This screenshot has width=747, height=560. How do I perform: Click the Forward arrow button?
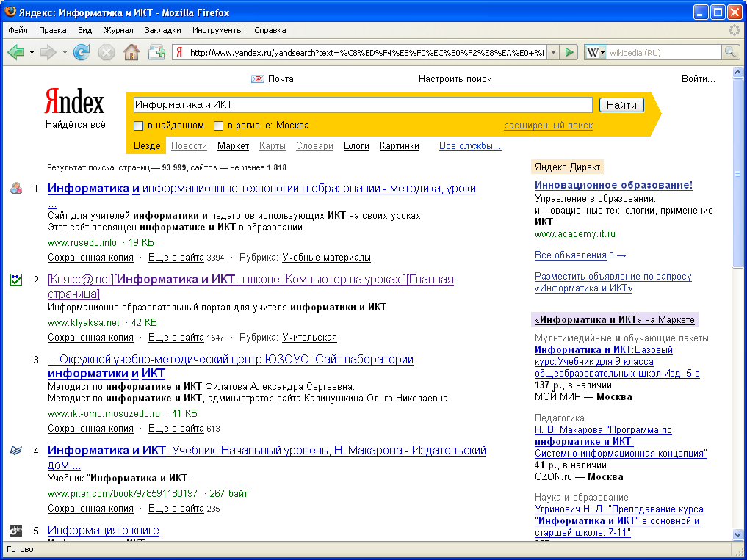pos(48,52)
